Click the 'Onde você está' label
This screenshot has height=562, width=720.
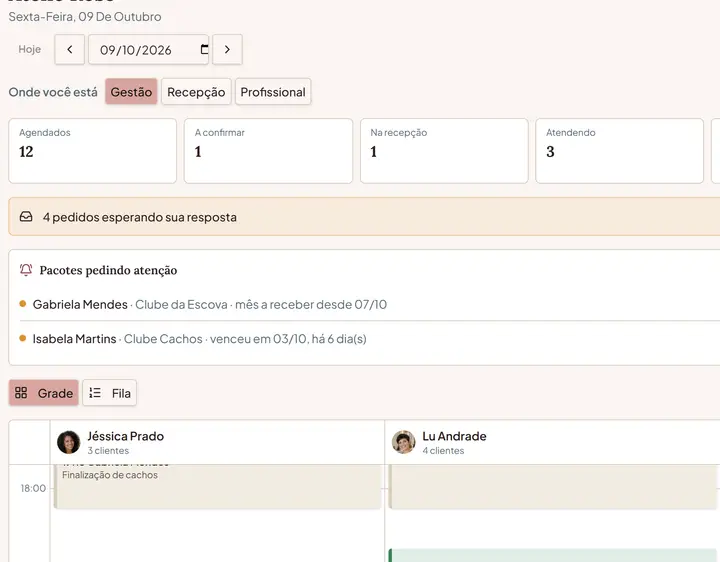tap(53, 92)
